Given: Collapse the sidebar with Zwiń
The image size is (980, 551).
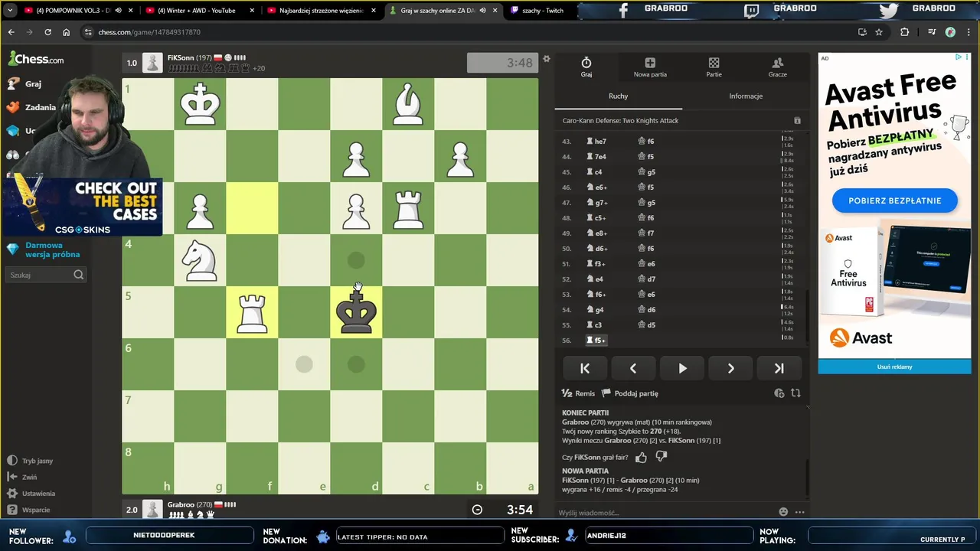Looking at the screenshot, I should point(22,477).
